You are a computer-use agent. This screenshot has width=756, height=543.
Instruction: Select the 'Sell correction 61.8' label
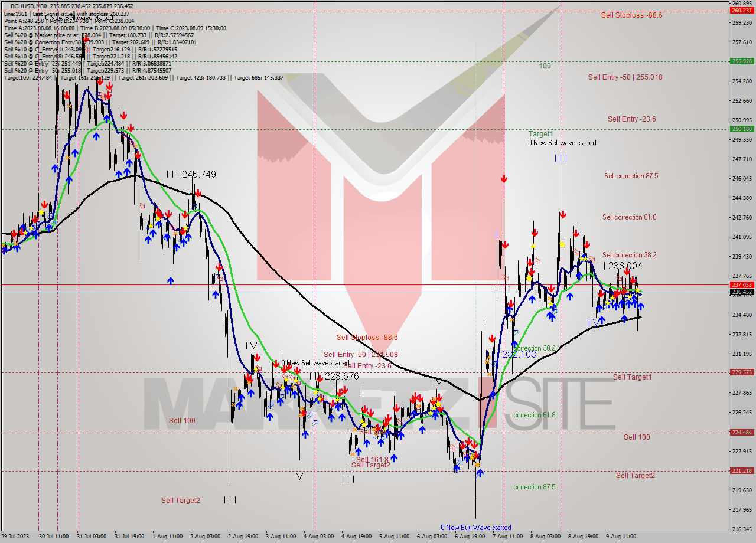[629, 217]
